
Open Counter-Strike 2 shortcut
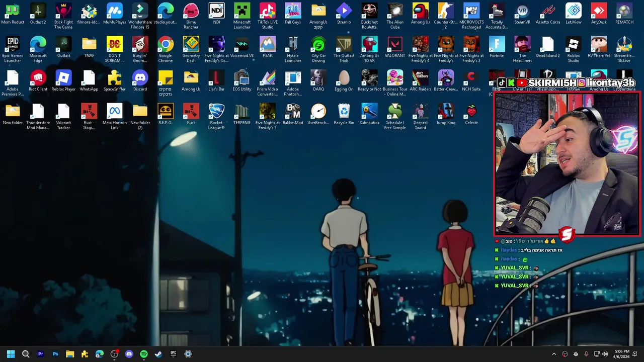[x=446, y=16]
